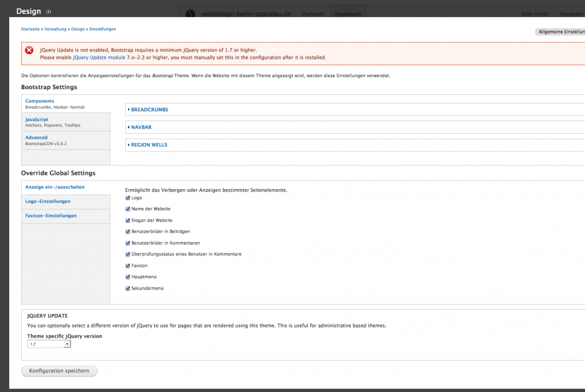The image size is (585, 392).
Task: Toggle the Slogan der Website checkbox
Action: (x=128, y=221)
